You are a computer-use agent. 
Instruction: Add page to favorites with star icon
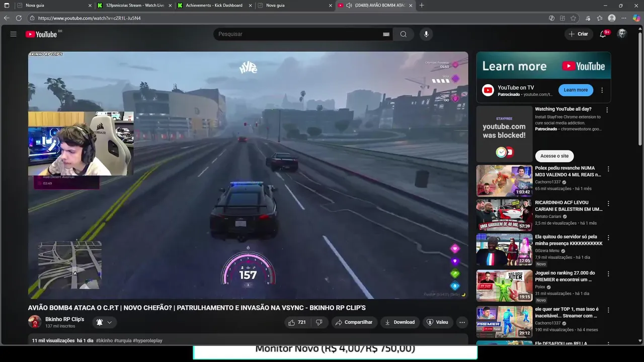(x=573, y=18)
